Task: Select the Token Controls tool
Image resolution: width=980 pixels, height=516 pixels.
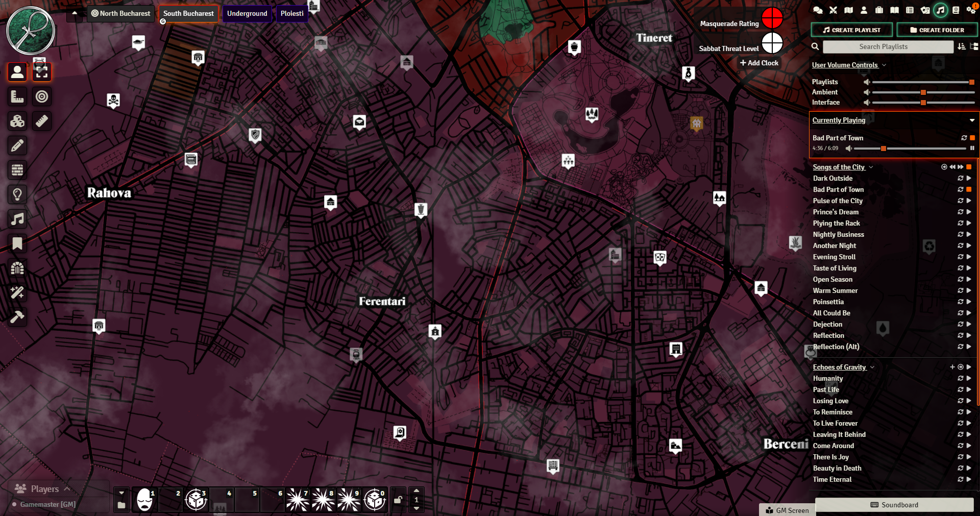Action: [17, 72]
